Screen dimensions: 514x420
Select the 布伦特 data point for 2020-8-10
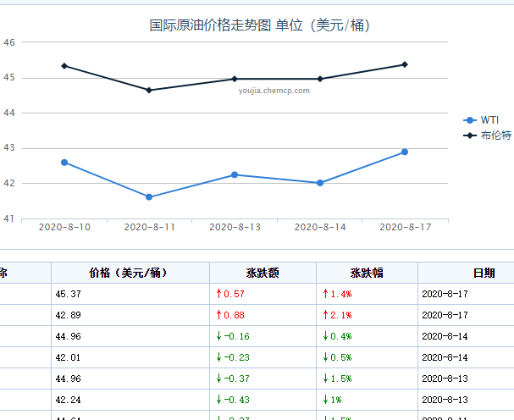tap(64, 66)
